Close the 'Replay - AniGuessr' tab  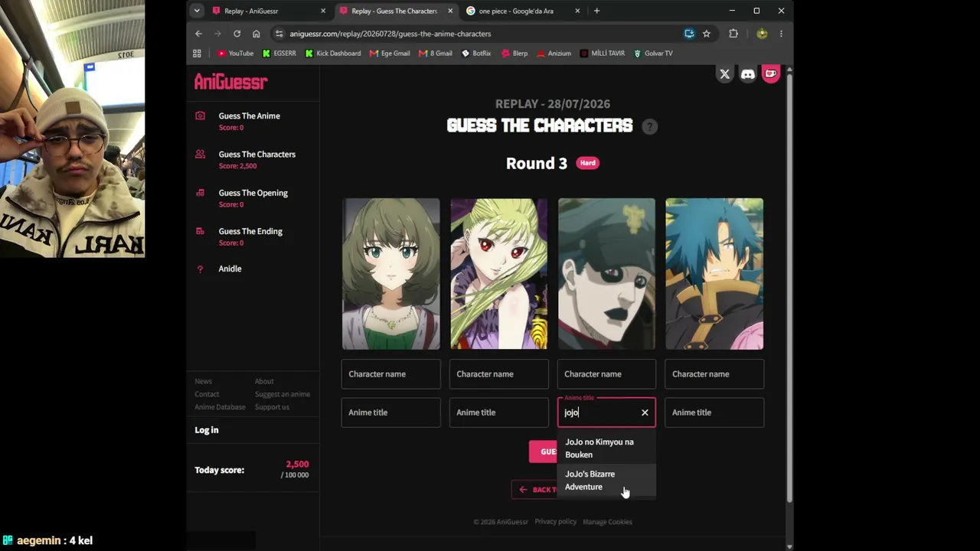point(323,11)
